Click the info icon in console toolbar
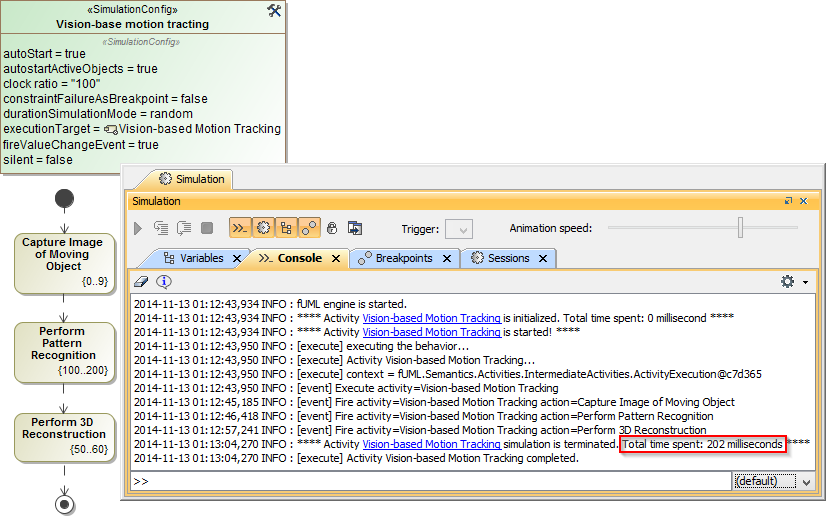The height and width of the screenshot is (520, 828). coord(164,282)
